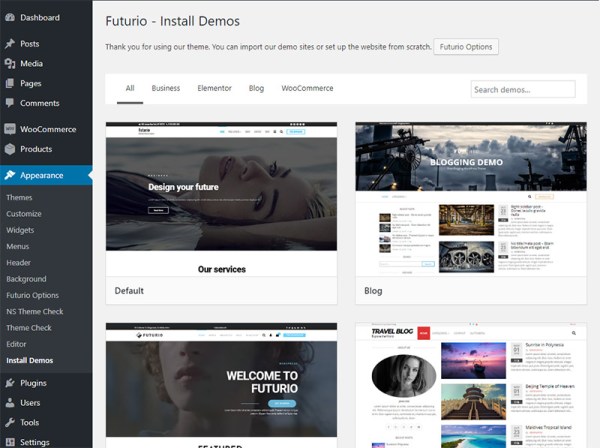
Task: Click the Plugins plug icon
Action: click(x=10, y=383)
